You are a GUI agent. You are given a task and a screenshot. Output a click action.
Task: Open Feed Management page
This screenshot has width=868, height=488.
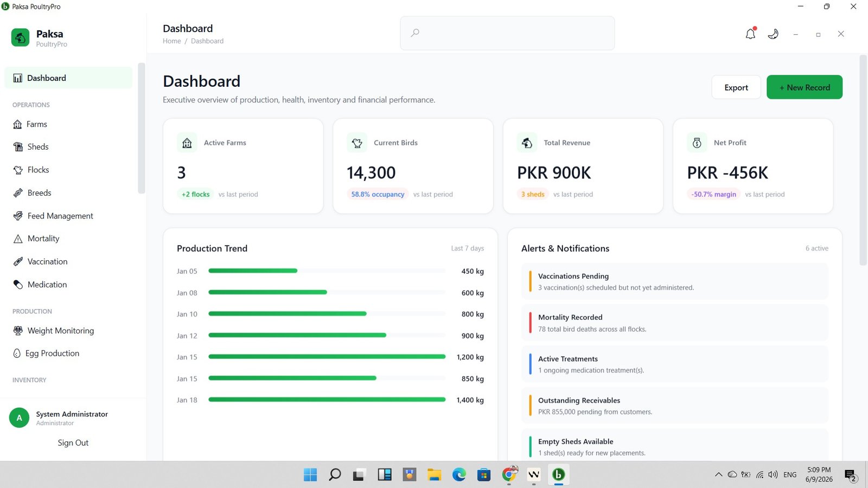pyautogui.click(x=68, y=216)
